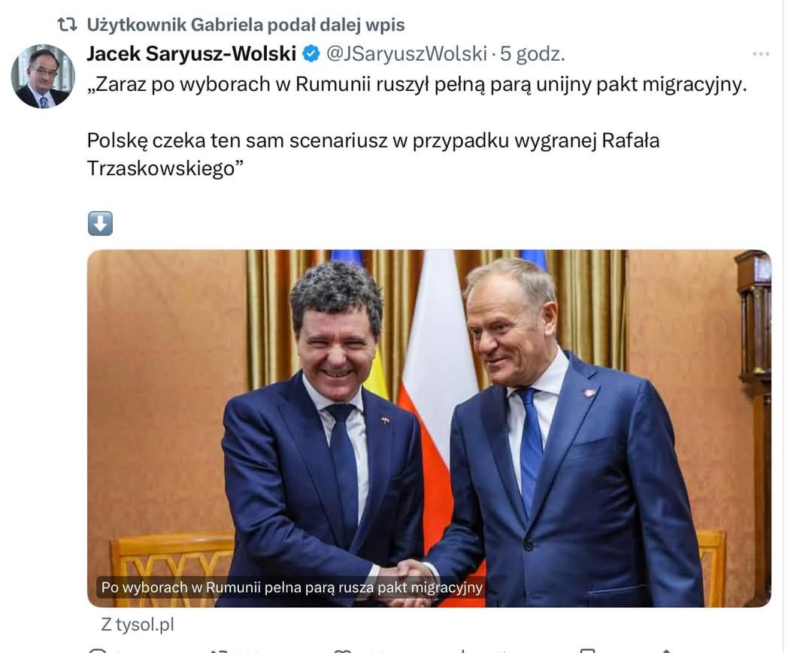
Task: Open Jacek Saryusz-Wolski's profile avatar
Action: pos(43,76)
